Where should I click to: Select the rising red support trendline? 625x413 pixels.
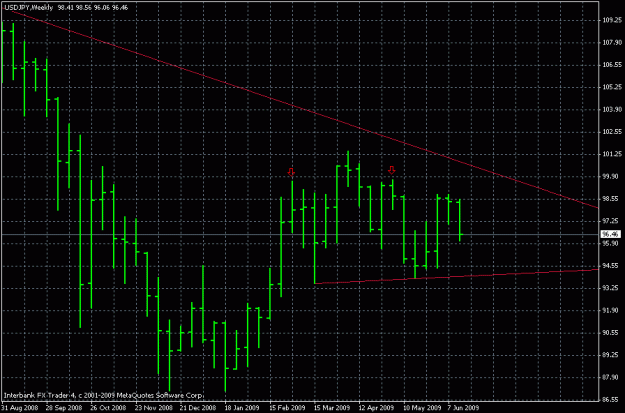[x=456, y=277]
